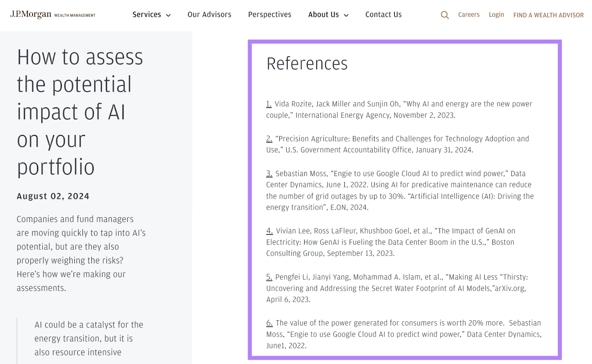592x364 pixels.
Task: Select FIND A WEALTH ADVISOR
Action: (x=548, y=15)
